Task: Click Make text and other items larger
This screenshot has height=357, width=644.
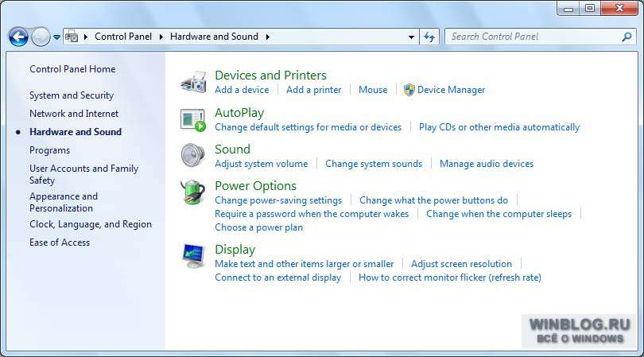Action: pos(305,264)
